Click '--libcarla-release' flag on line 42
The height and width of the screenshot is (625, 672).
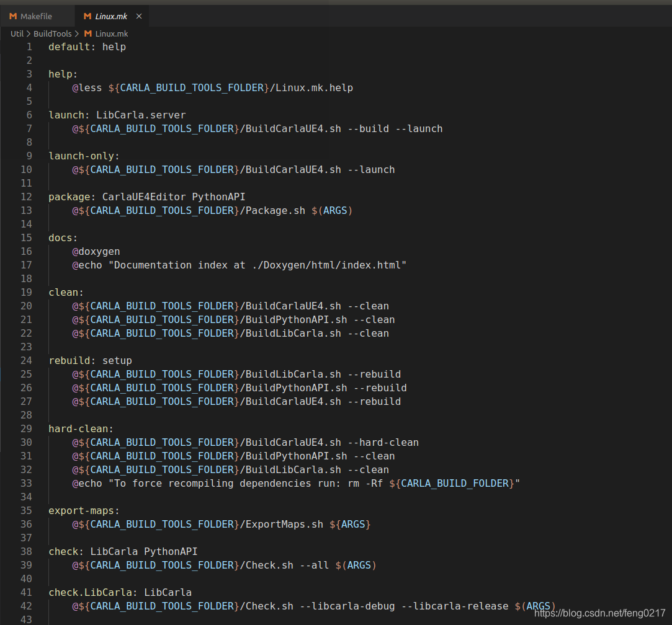(x=455, y=606)
